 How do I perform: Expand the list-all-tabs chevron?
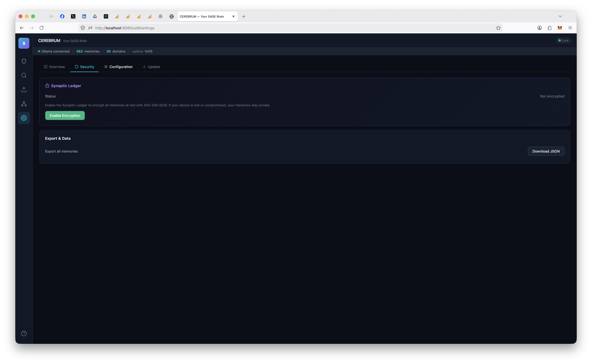560,16
